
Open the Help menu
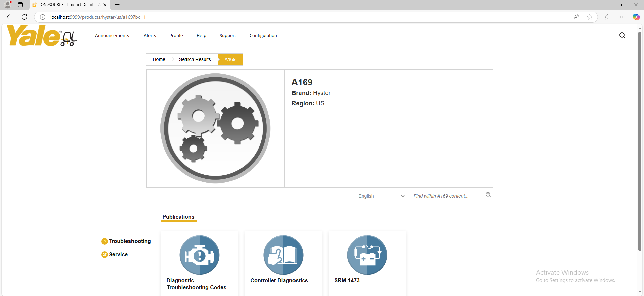coord(201,35)
